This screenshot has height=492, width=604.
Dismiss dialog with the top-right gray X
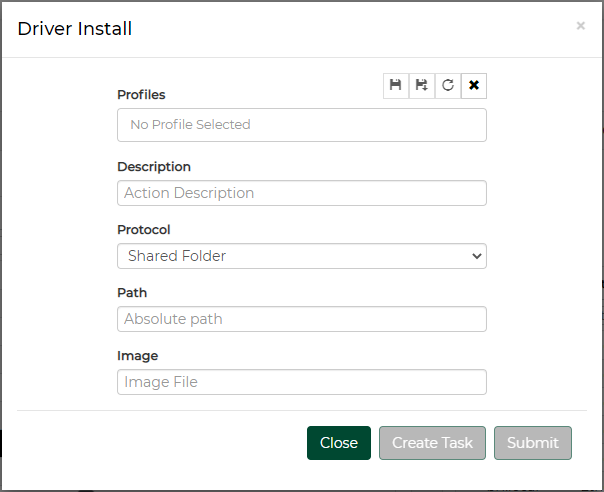point(580,26)
